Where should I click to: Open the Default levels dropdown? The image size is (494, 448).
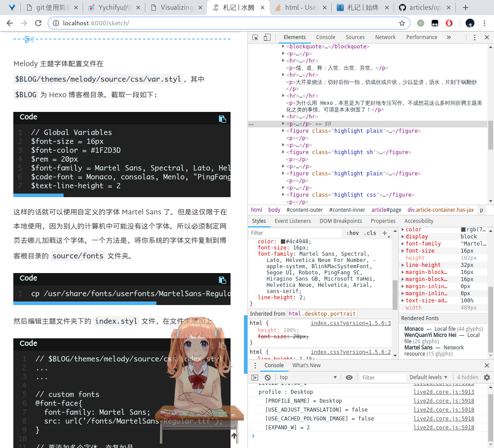[428, 377]
